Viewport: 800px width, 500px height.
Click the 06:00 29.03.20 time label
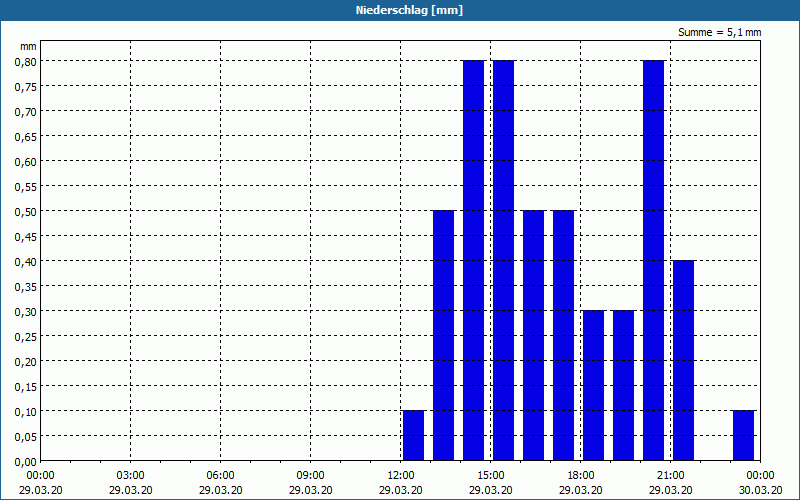[220, 483]
